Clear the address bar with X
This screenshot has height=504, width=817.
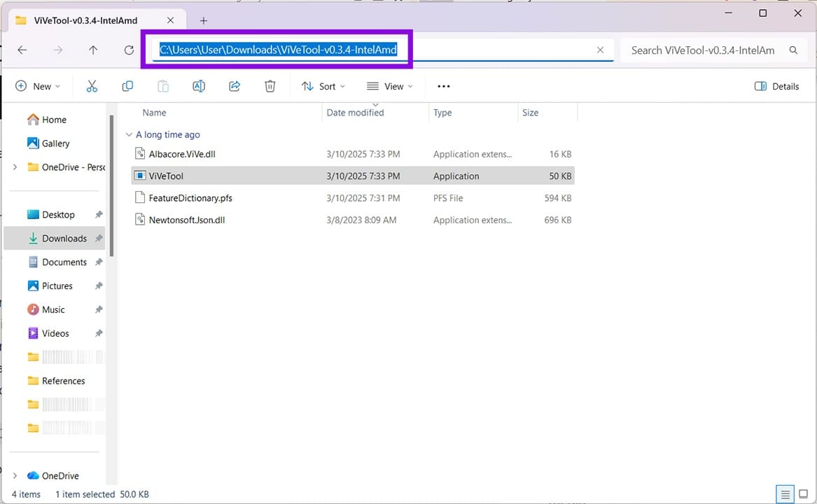point(600,50)
